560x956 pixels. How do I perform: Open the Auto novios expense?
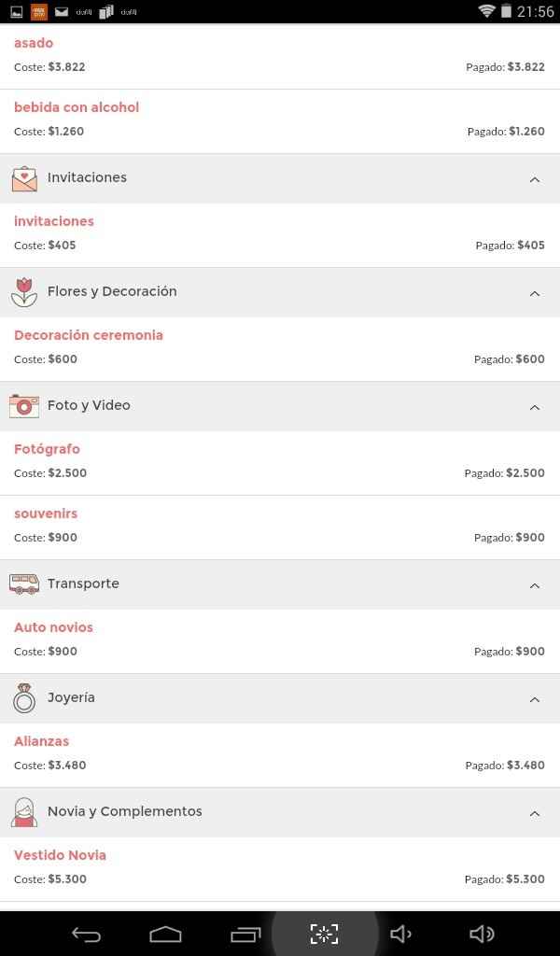tap(280, 641)
